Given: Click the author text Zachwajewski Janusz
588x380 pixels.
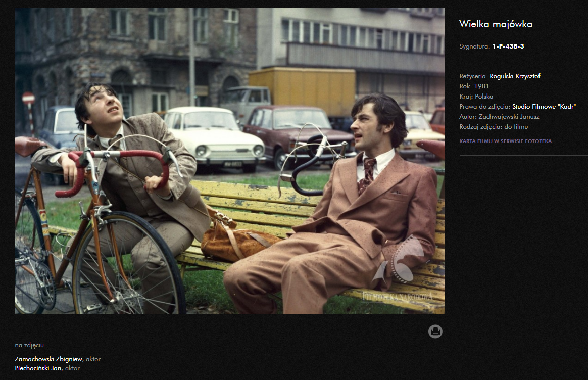Looking at the screenshot, I should click(x=509, y=117).
